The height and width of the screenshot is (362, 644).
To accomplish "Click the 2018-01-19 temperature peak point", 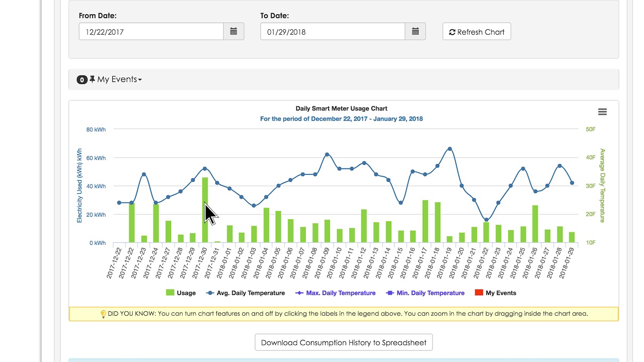I will tap(450, 149).
